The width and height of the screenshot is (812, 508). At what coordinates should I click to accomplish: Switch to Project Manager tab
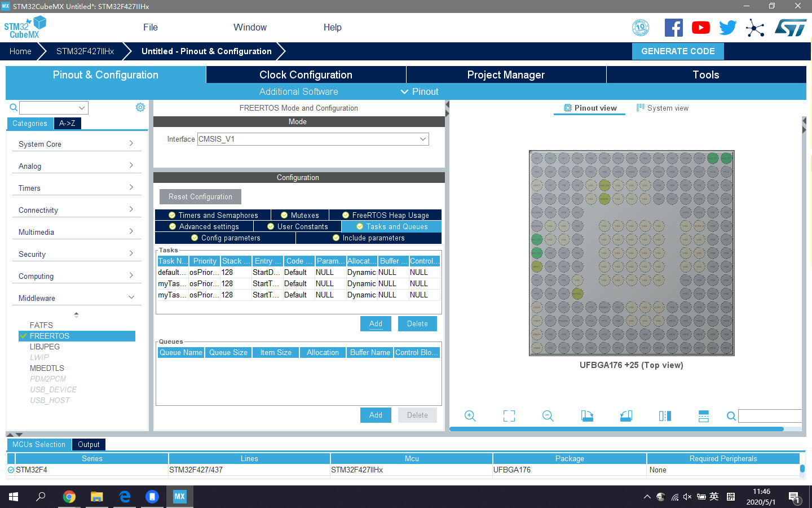point(506,75)
